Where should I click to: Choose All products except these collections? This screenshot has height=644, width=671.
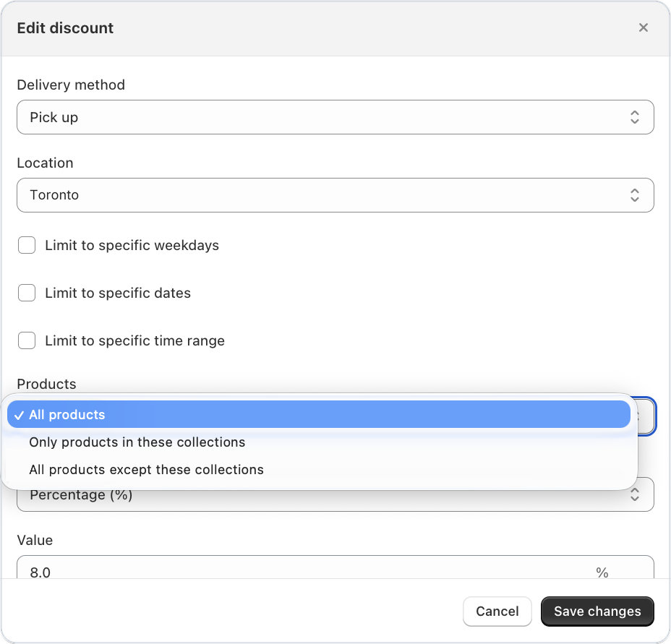(x=318, y=469)
